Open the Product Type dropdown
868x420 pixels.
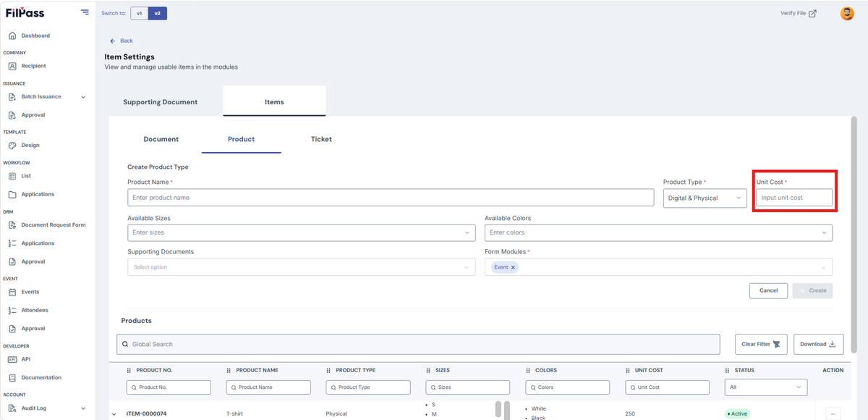tap(705, 198)
